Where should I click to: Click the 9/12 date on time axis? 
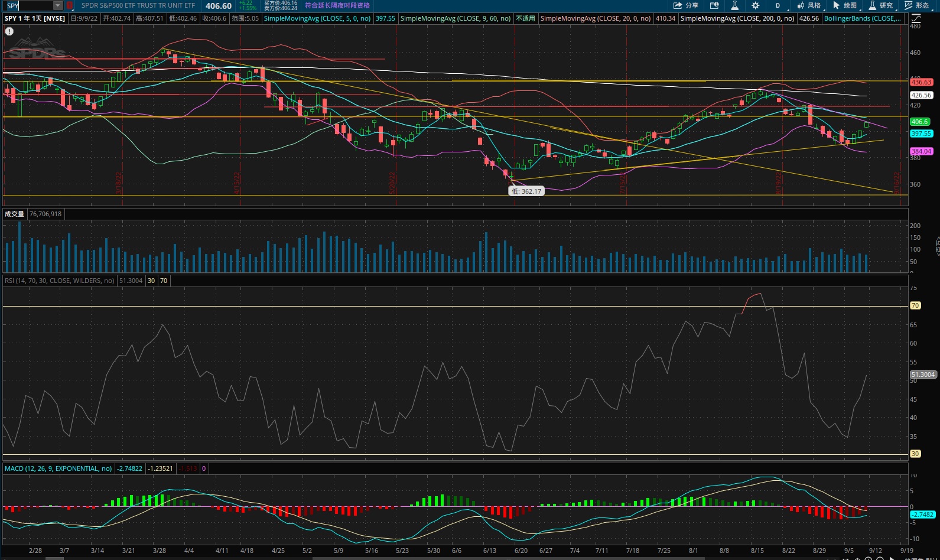(x=875, y=551)
